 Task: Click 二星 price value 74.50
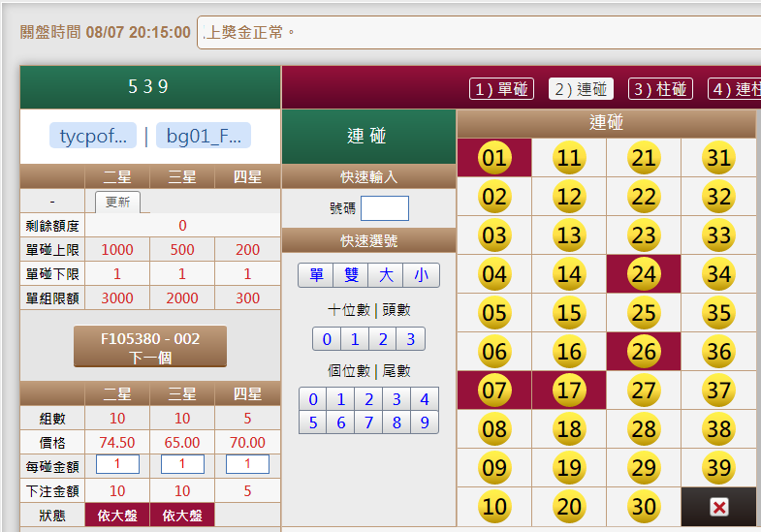pyautogui.click(x=117, y=442)
